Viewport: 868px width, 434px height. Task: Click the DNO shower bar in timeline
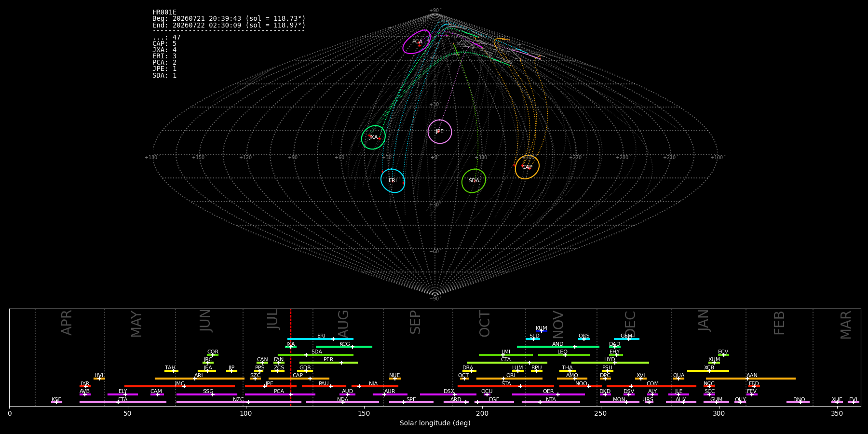point(798,402)
